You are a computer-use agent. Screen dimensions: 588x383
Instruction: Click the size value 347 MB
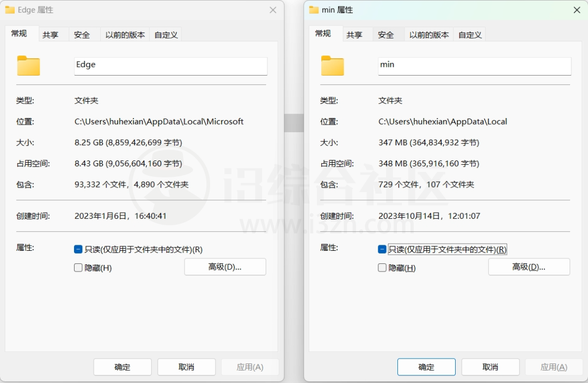(428, 143)
